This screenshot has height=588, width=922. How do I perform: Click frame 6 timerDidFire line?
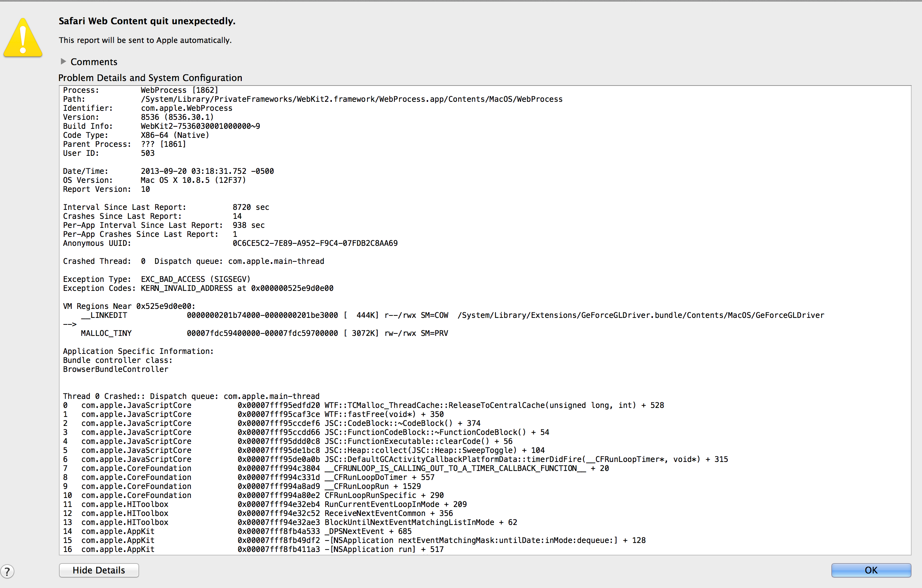point(396,460)
